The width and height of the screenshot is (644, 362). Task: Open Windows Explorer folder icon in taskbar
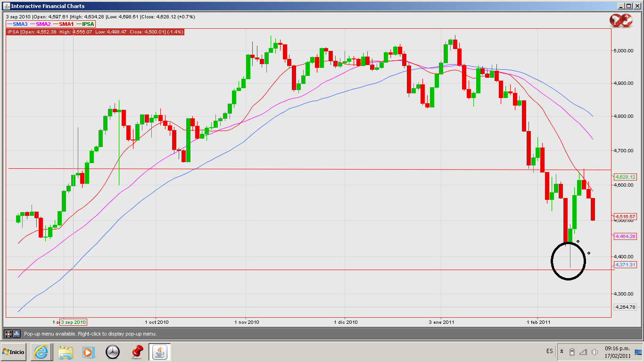66,352
